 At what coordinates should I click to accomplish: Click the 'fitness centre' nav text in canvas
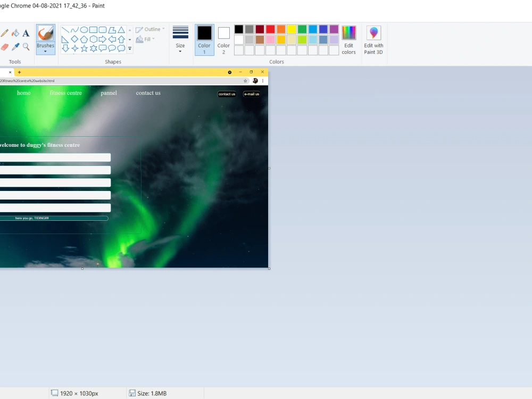pos(66,93)
